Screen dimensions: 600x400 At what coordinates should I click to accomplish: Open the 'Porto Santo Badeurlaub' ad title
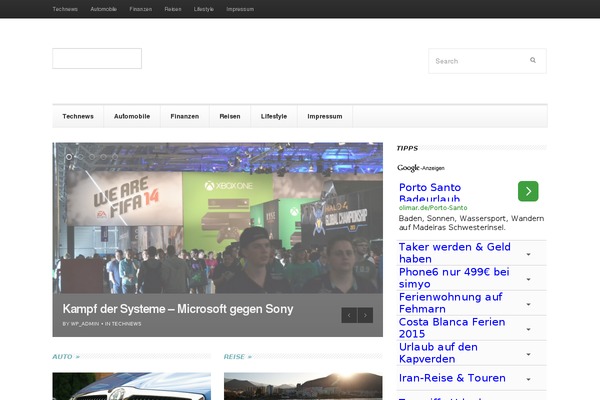(430, 193)
